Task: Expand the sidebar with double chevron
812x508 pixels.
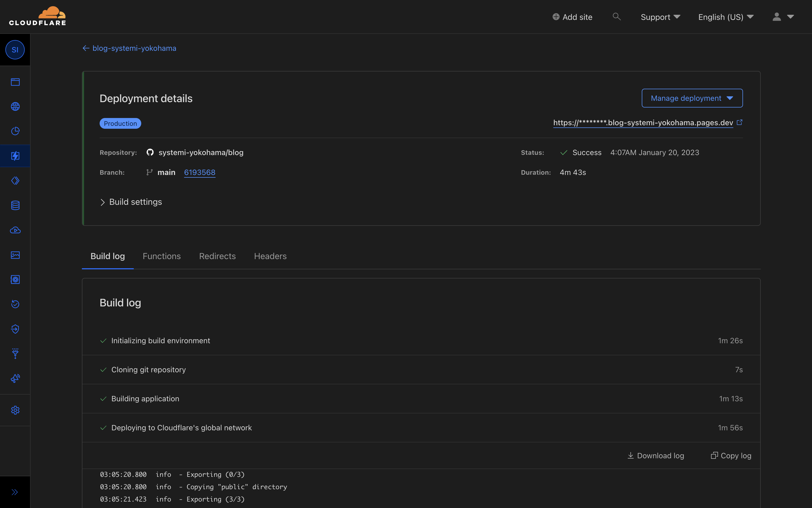Action: click(x=15, y=492)
